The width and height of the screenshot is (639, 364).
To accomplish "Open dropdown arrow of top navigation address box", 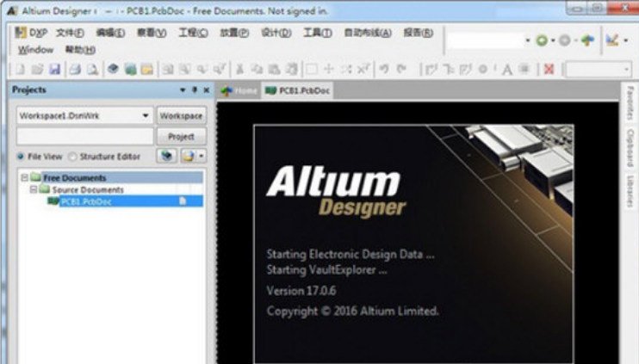I will [528, 40].
